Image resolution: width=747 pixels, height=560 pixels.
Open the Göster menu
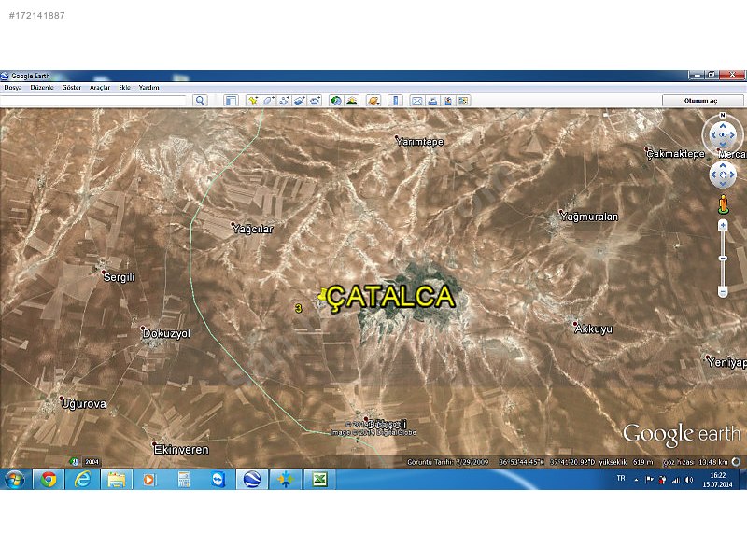pos(72,88)
